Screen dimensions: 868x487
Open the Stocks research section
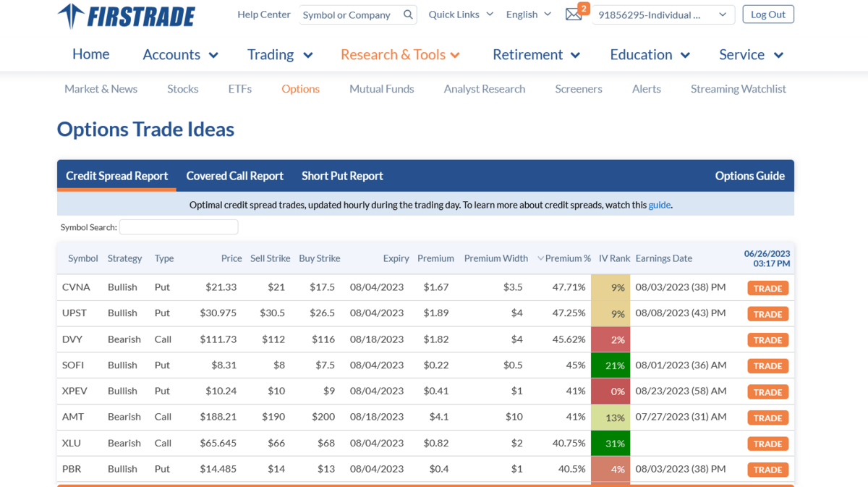coord(182,89)
